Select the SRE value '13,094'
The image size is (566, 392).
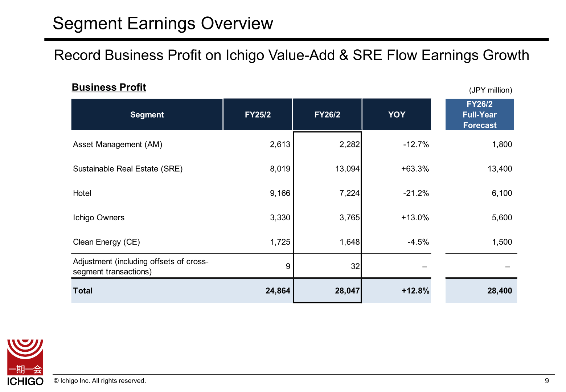347,169
